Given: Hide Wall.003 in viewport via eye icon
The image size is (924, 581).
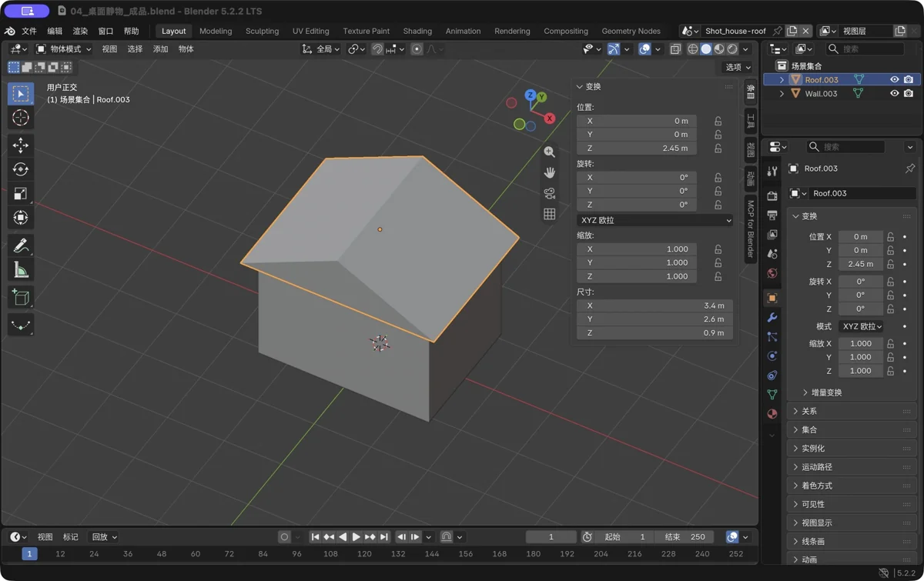Looking at the screenshot, I should tap(895, 93).
